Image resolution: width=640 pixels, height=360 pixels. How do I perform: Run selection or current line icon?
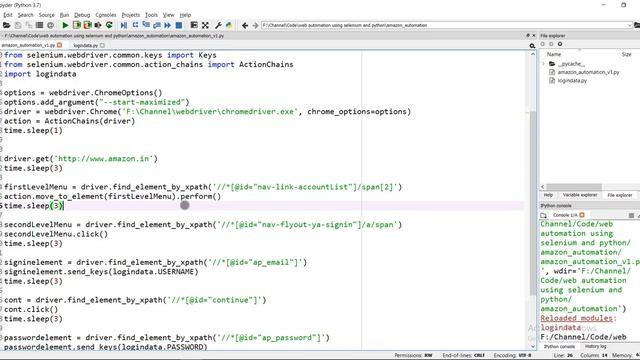(98, 25)
